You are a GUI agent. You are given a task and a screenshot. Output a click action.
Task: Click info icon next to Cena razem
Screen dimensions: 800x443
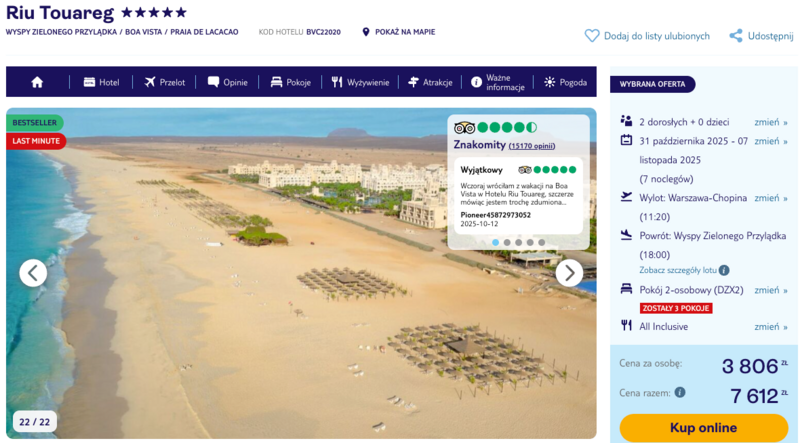680,393
